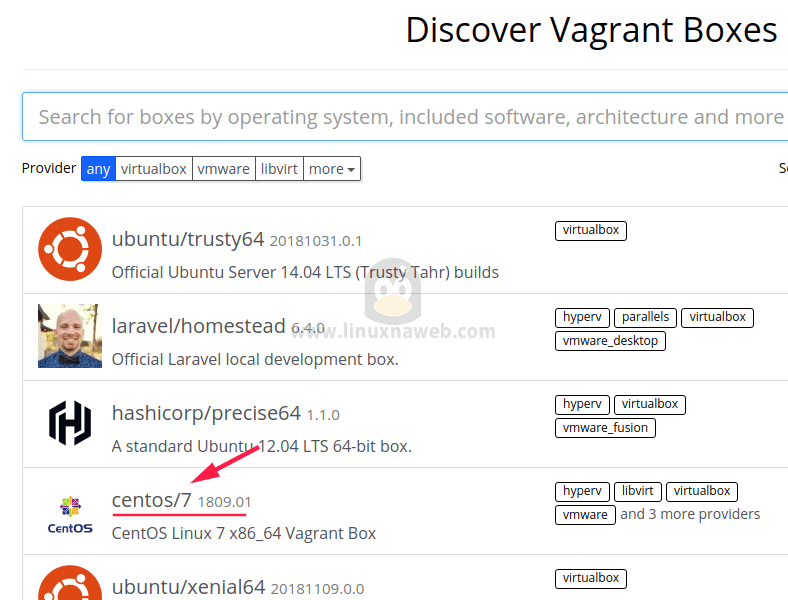Click version number 20181031.0.1
This screenshot has width=788, height=600.
pos(316,241)
